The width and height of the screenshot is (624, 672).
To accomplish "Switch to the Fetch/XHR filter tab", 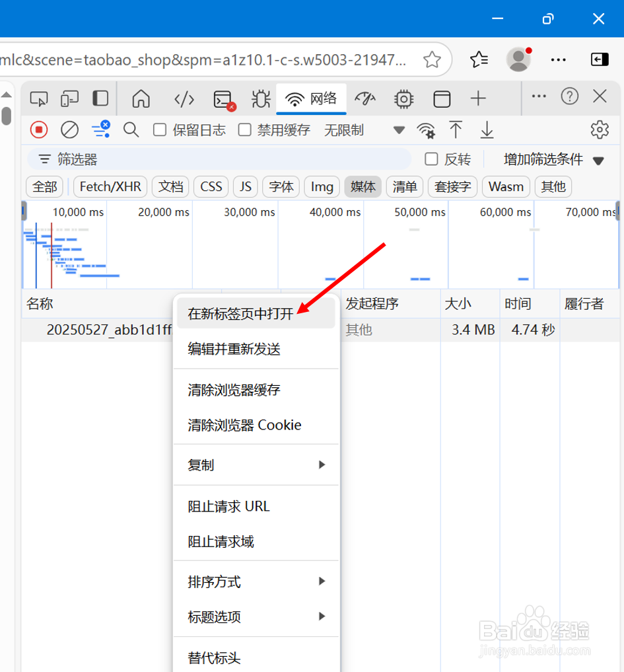I will pos(110,186).
